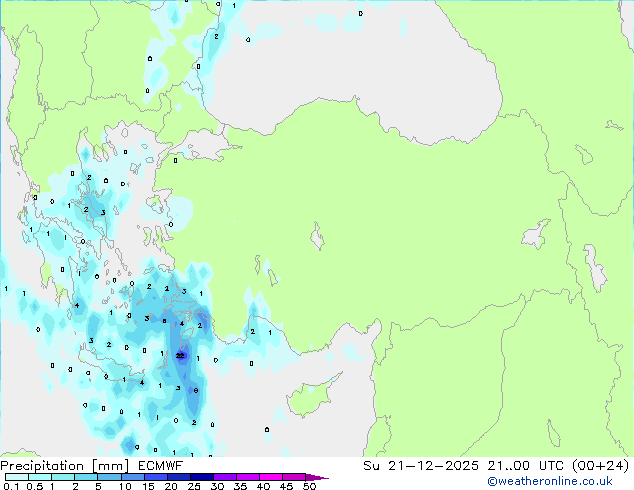Select the 2 to 5 mm legend swatch

[x=86, y=477]
